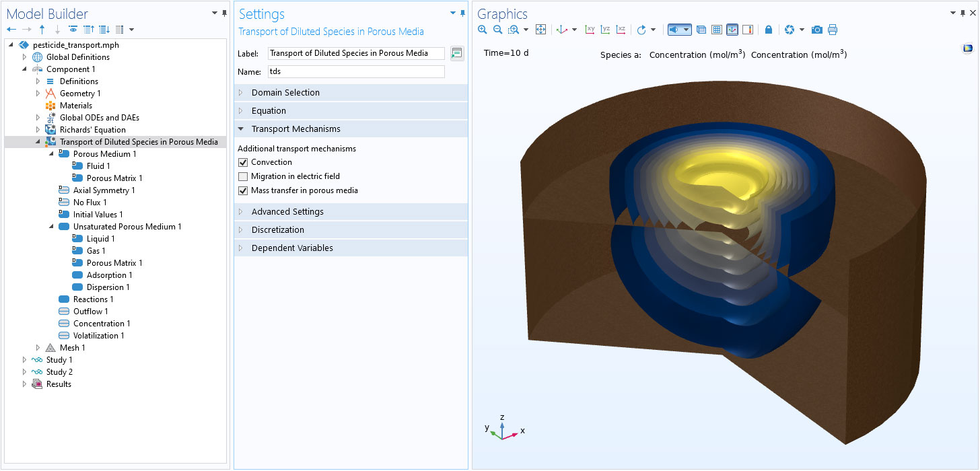Uncheck the Convection checkbox
The width and height of the screenshot is (980, 471).
tap(243, 162)
